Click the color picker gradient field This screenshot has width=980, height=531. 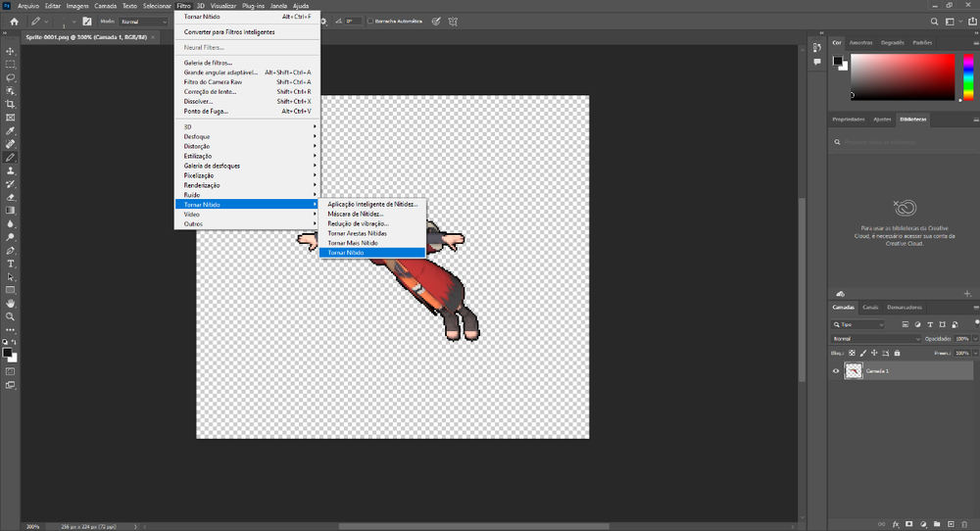click(x=902, y=76)
